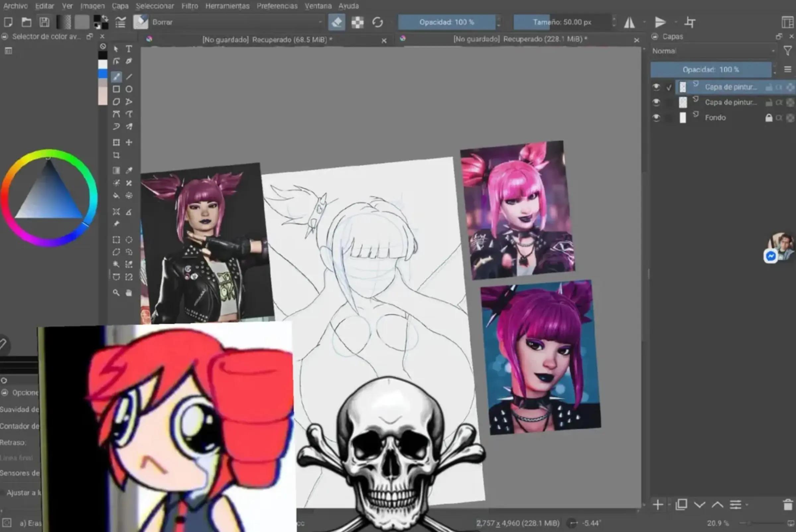Viewport: 796px width, 532px height.
Task: Activate the Zoom magnifier tool
Action: point(116,293)
